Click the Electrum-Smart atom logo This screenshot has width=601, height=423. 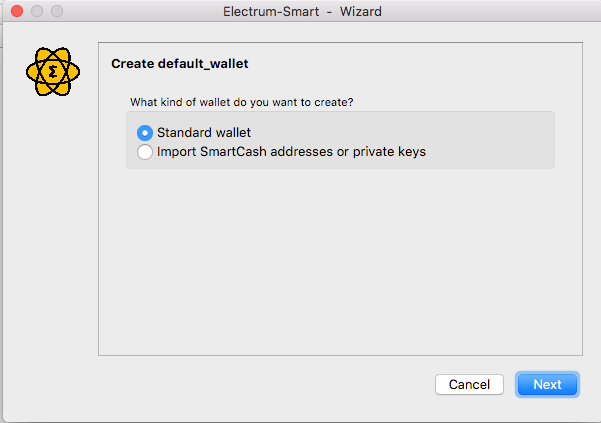[x=52, y=72]
